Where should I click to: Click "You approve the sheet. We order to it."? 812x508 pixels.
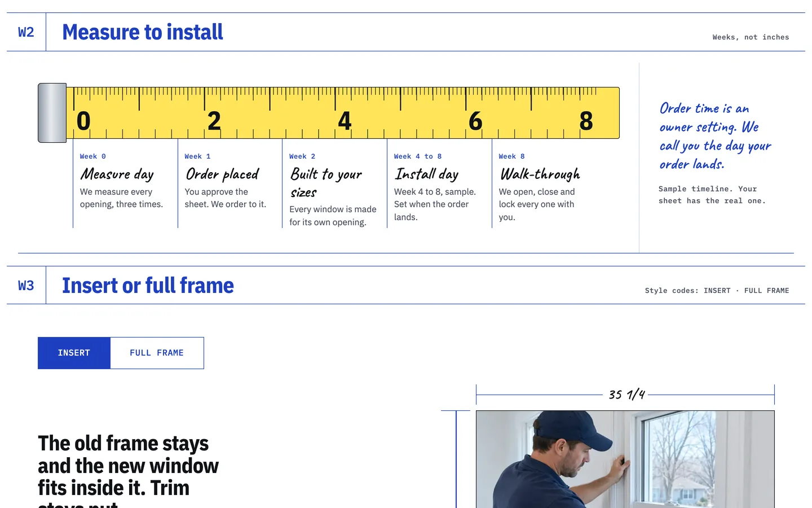coord(226,198)
